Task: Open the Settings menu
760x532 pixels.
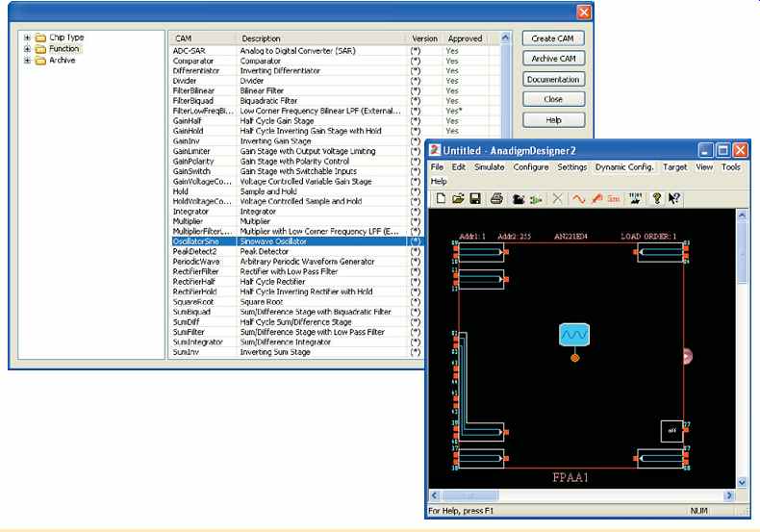Action: [x=572, y=166]
